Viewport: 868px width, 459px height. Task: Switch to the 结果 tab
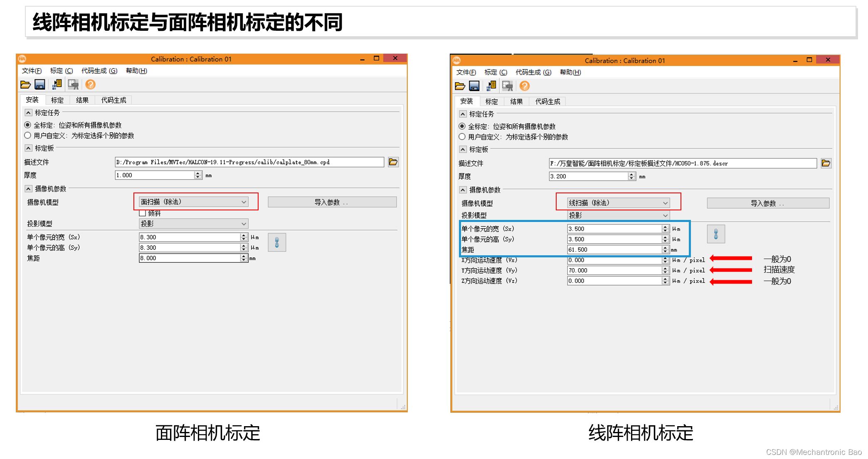coord(82,100)
